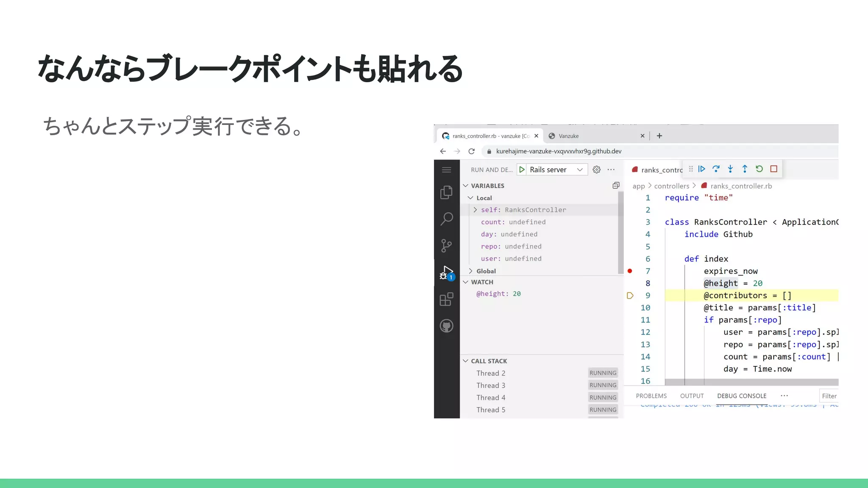Viewport: 868px width, 488px height.
Task: Show more panel tabs via the ellipsis
Action: click(x=784, y=396)
